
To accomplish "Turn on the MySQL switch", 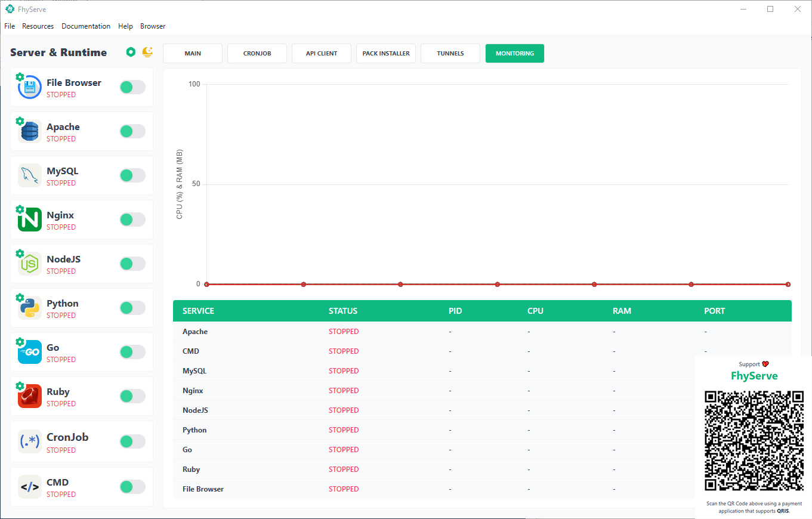I will coord(132,175).
